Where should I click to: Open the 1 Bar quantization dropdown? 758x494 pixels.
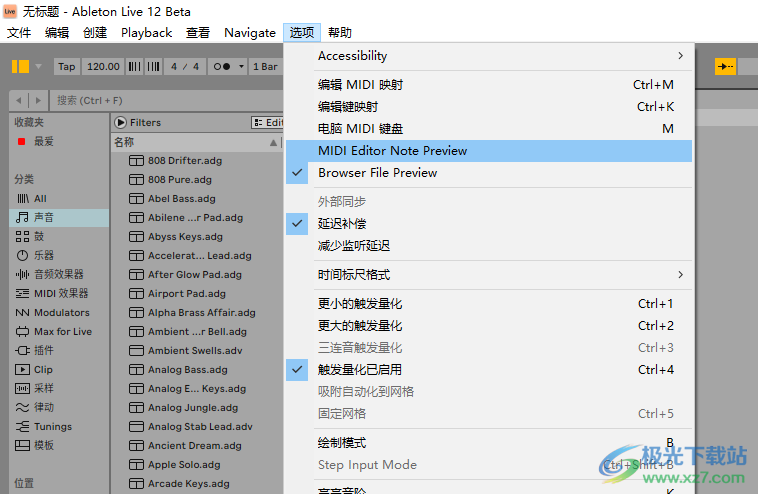(265, 66)
